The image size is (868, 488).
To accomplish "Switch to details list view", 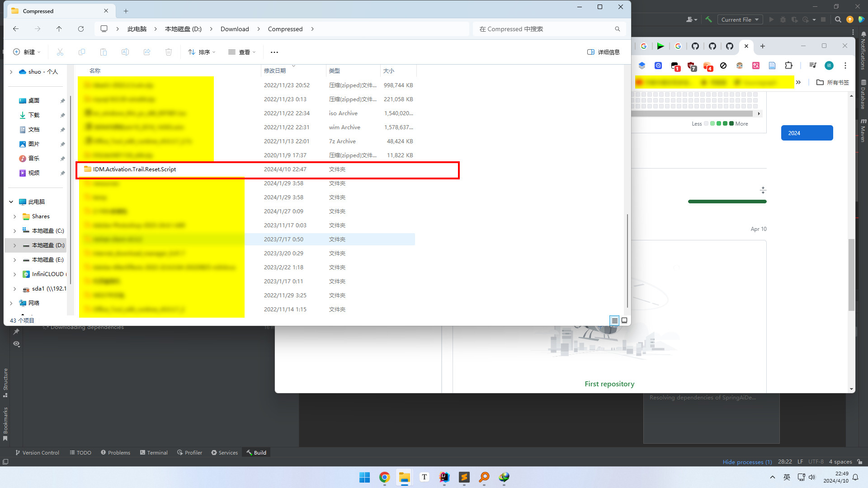I will coord(614,320).
